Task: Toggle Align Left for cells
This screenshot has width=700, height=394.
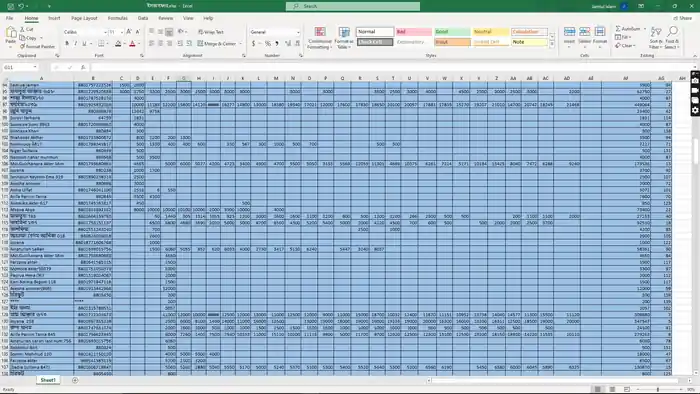Action: (x=152, y=43)
